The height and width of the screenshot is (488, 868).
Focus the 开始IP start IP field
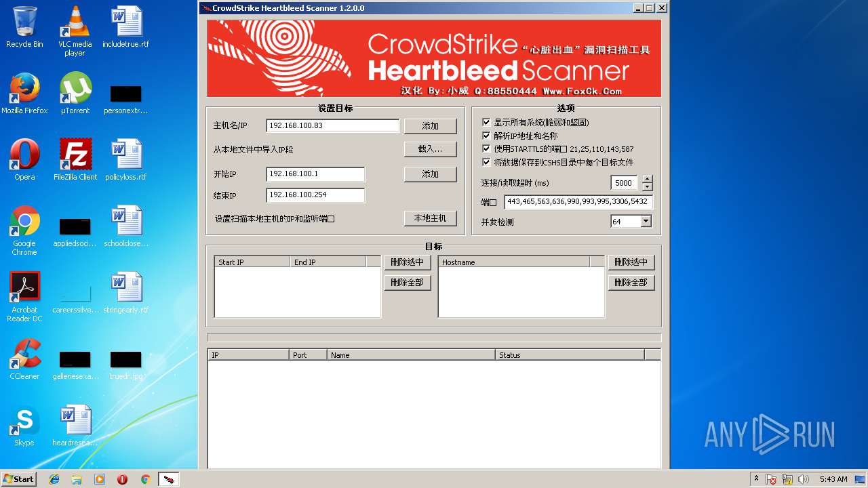coord(315,174)
